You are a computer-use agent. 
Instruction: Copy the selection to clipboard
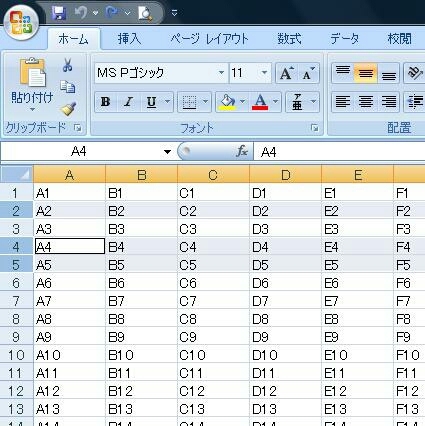[x=68, y=87]
